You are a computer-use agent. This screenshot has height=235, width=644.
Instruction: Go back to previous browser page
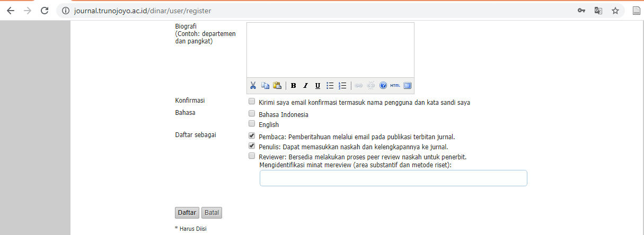[11, 11]
